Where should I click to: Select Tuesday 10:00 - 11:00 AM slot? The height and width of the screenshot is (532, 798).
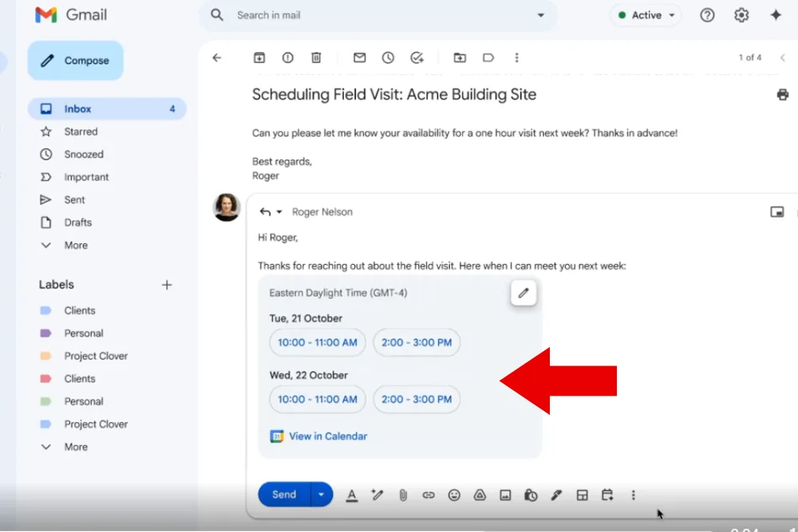click(x=318, y=343)
